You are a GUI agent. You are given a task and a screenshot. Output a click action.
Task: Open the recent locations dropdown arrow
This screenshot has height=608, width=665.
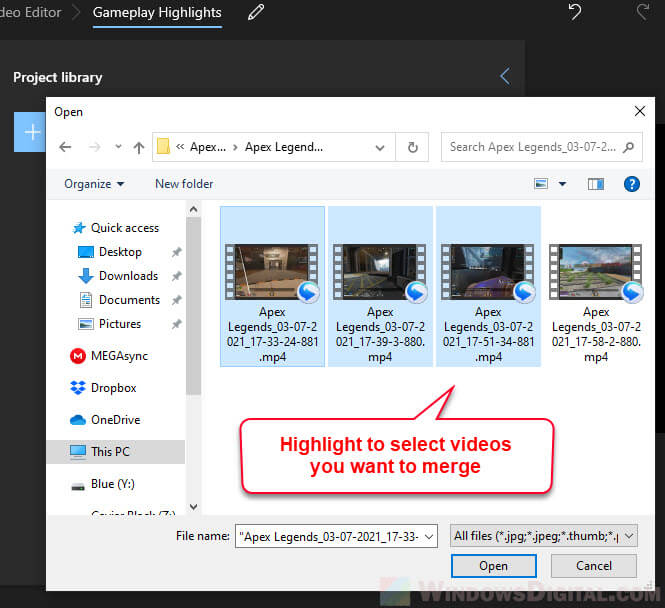(x=118, y=147)
